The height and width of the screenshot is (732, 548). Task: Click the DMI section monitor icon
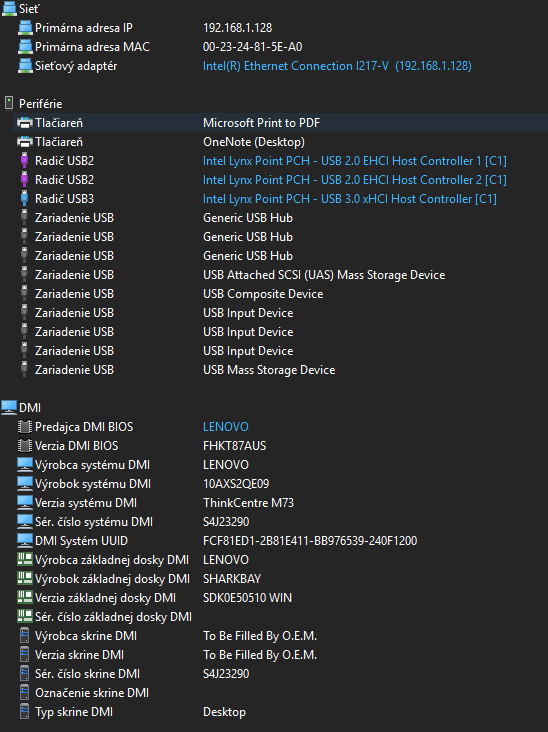[x=9, y=408]
